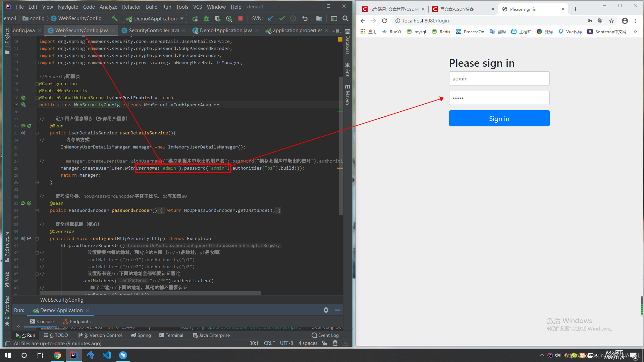644x362 pixels.
Task: Open the 6: TODO tool window
Action: [56, 336]
